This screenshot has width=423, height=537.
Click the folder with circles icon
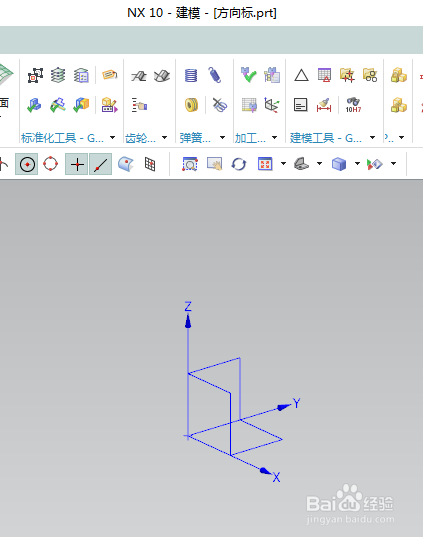point(370,75)
